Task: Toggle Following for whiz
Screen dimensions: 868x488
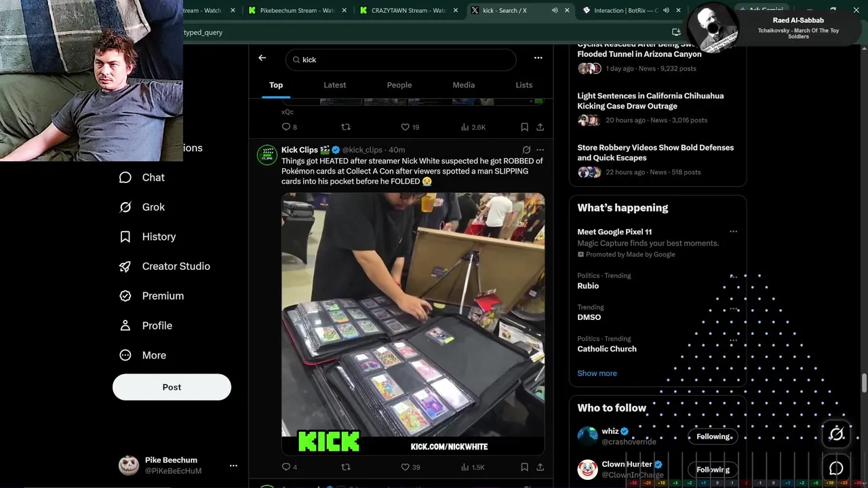Action: tap(714, 436)
